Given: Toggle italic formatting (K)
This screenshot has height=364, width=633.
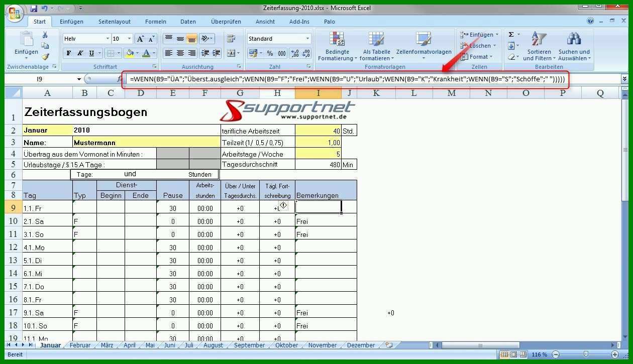Looking at the screenshot, I should [x=80, y=53].
